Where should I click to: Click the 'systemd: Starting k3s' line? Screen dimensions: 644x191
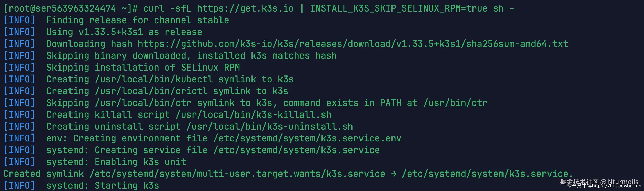pos(103,186)
